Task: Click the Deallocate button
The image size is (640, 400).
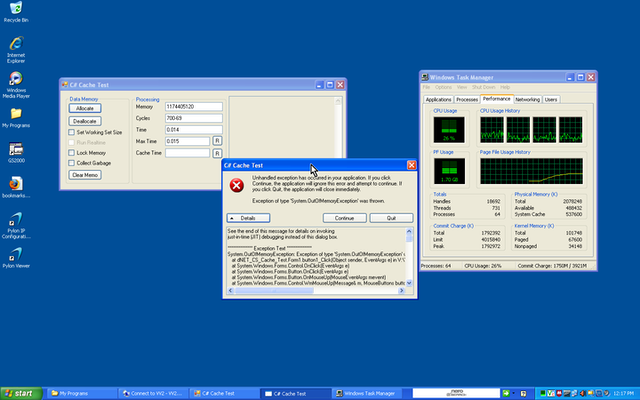Action: tap(85, 121)
